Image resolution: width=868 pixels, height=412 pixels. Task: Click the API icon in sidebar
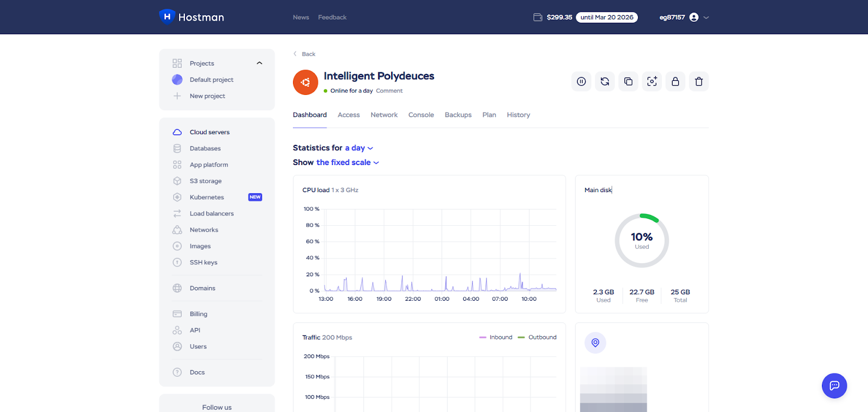tap(177, 331)
